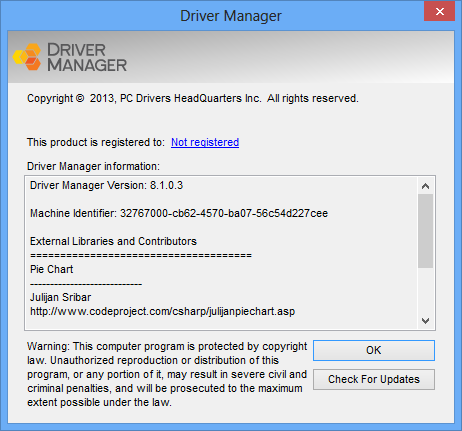
Task: Click the OK button
Action: click(374, 350)
